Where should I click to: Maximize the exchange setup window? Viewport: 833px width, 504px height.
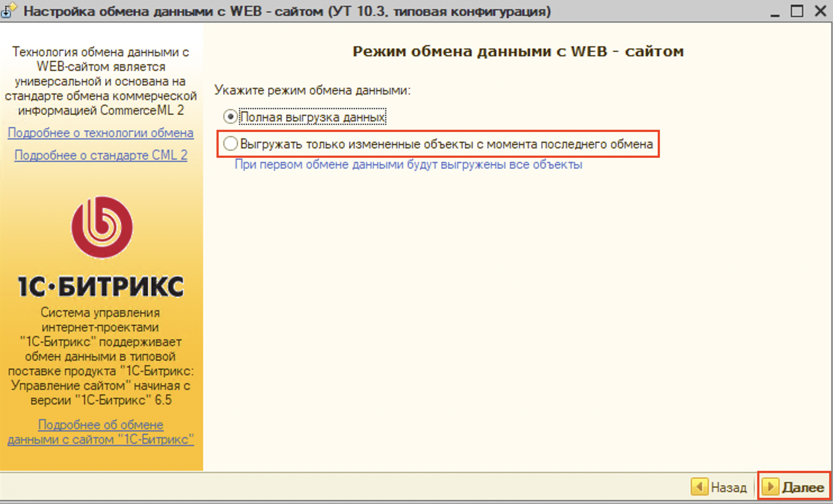coord(796,11)
